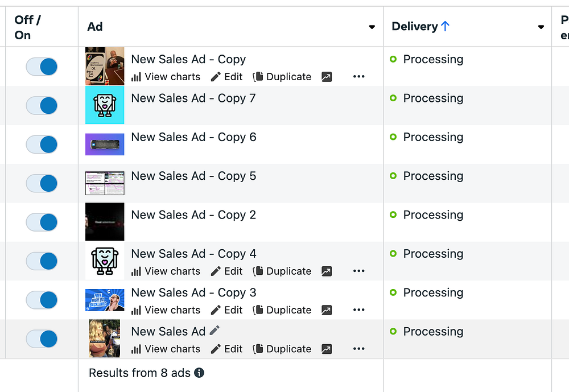Disable the New Sales Ad - Copy 5 switch

pyautogui.click(x=42, y=183)
